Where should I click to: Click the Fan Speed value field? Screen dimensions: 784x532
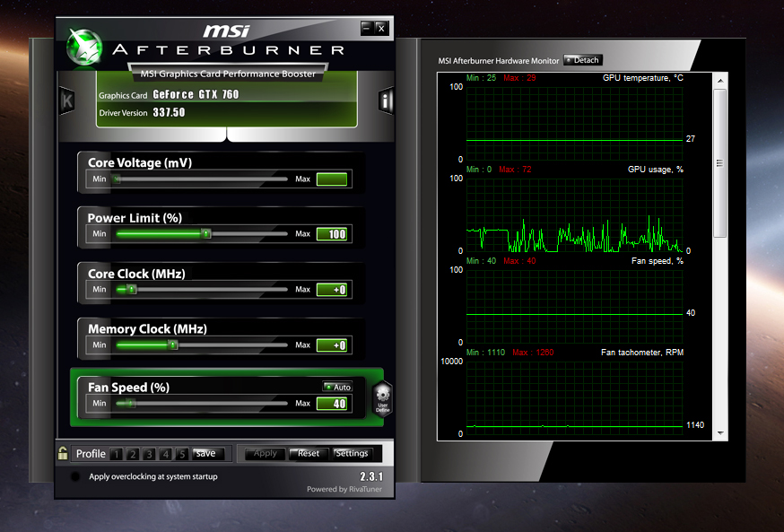[x=332, y=404]
